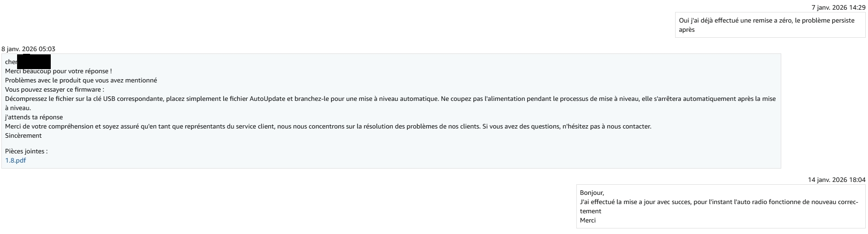This screenshot has width=868, height=234.
Task: Click the 8 janv. 2026 05:03 timestamp
Action: point(29,49)
